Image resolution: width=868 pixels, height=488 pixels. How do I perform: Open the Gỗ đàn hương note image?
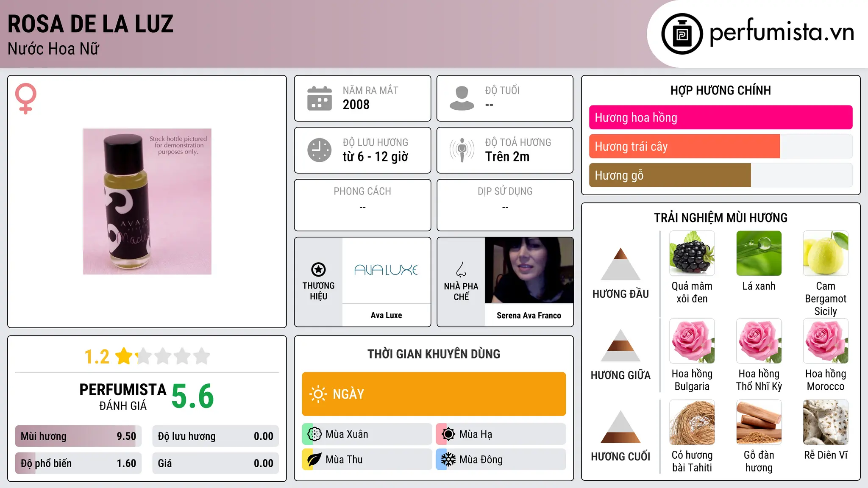pyautogui.click(x=759, y=422)
